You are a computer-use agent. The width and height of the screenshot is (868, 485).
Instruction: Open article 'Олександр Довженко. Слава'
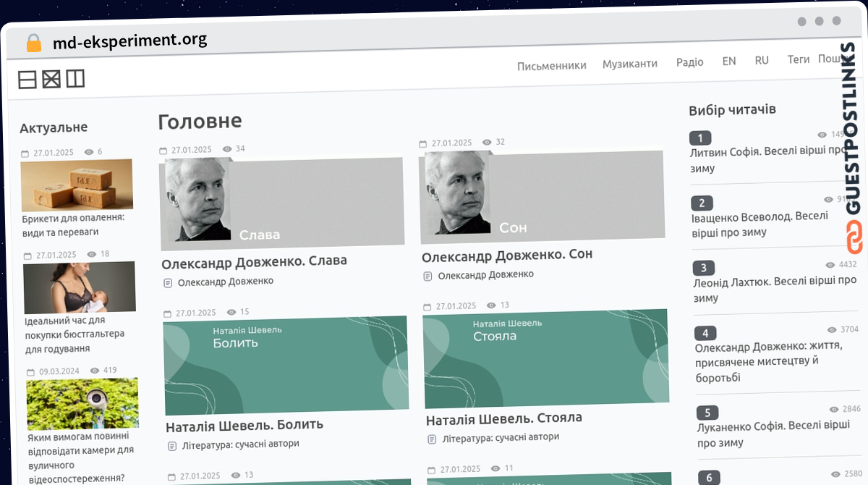(x=255, y=261)
